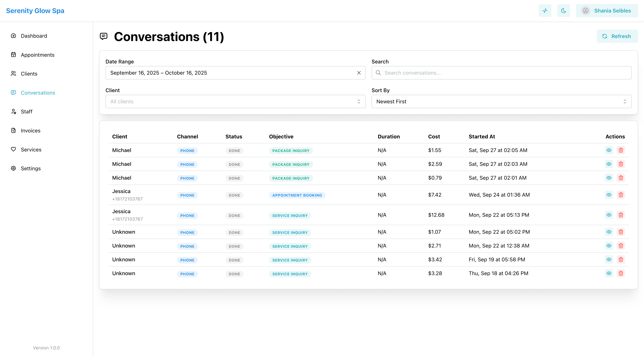Click the activity pulse icon in header
This screenshot has width=644, height=357.
click(x=545, y=11)
